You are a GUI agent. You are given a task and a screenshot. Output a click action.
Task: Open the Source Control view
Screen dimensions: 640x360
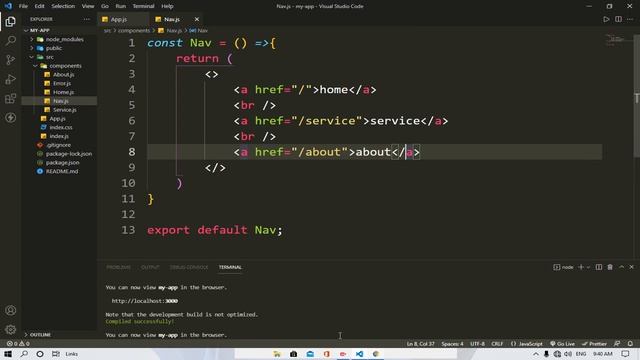(11, 60)
